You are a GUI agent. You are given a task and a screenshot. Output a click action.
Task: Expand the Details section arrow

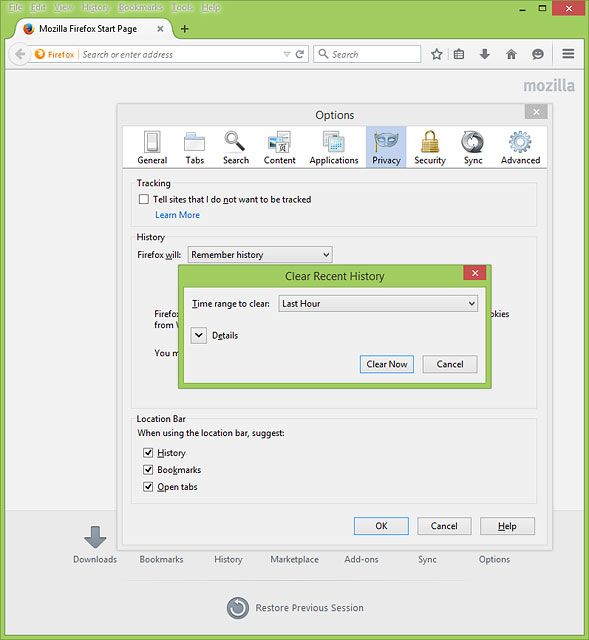tap(199, 336)
